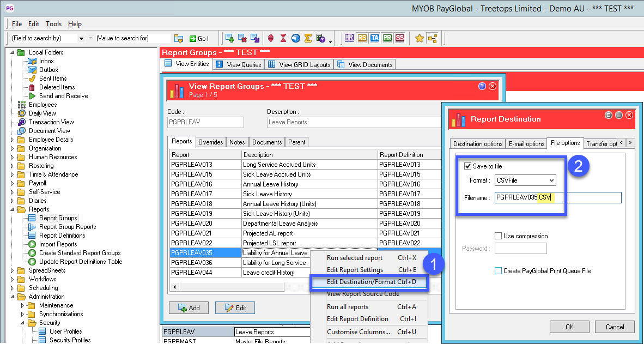Switch to the E-mail options tab

[526, 144]
